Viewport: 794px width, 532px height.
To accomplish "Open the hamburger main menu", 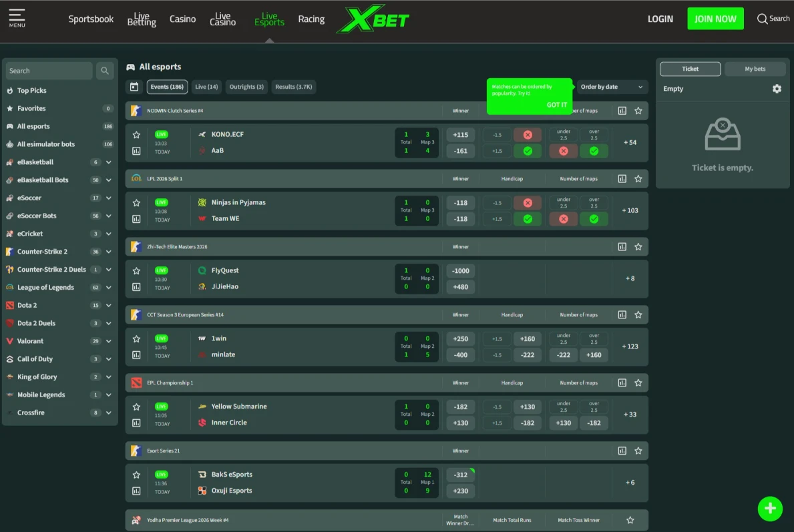I will (x=17, y=18).
